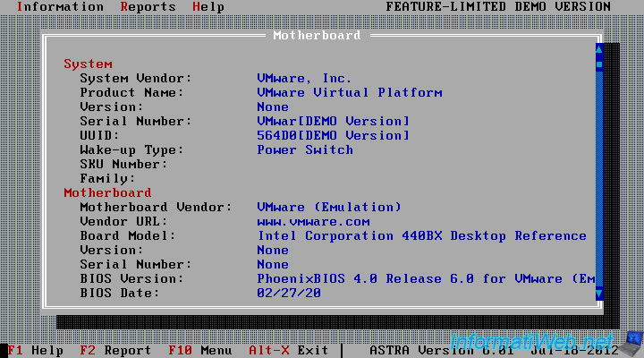The image size is (644, 358).
Task: Click the Wake-up Type label
Action: point(131,150)
